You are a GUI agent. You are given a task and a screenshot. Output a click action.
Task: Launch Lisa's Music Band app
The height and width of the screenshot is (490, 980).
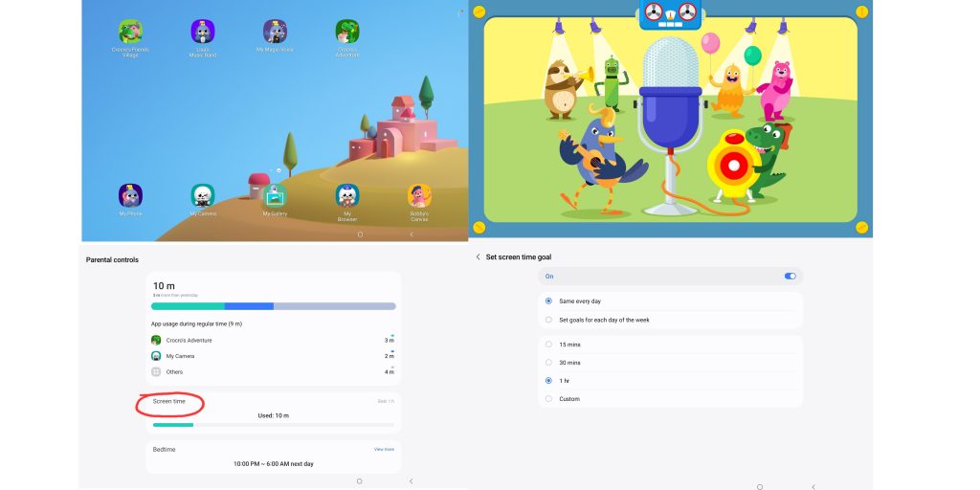202,33
